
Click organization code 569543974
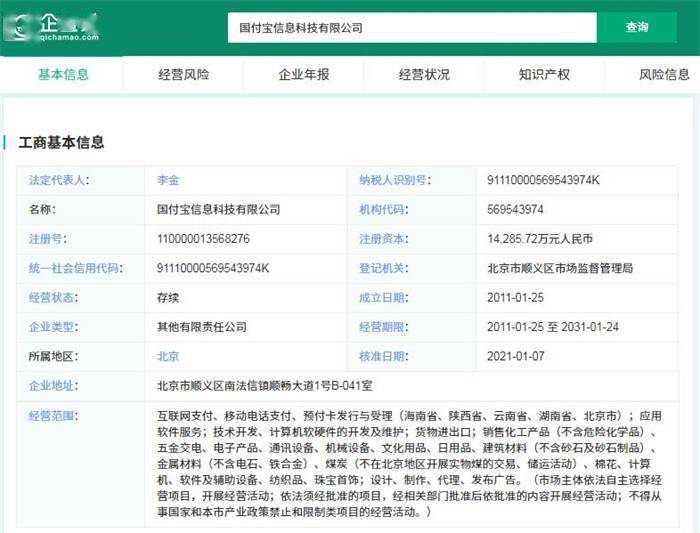(x=515, y=209)
